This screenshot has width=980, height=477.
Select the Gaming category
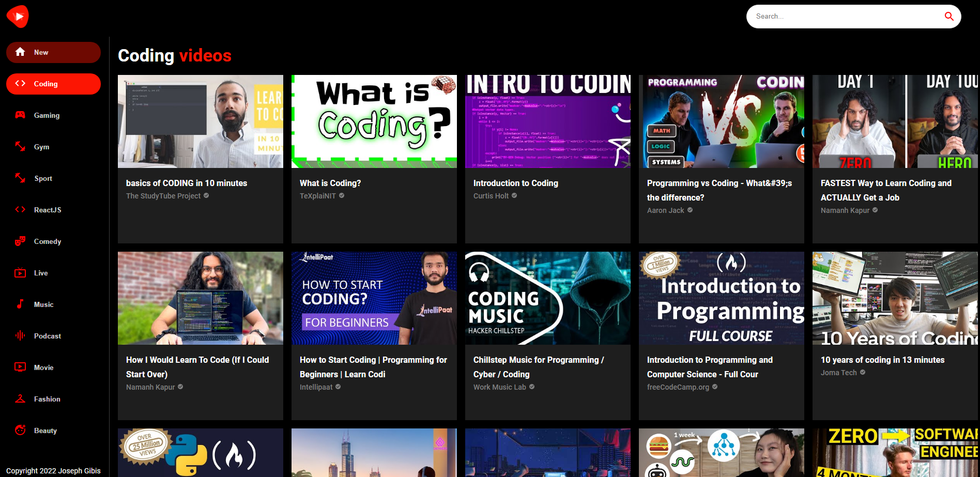coord(53,115)
